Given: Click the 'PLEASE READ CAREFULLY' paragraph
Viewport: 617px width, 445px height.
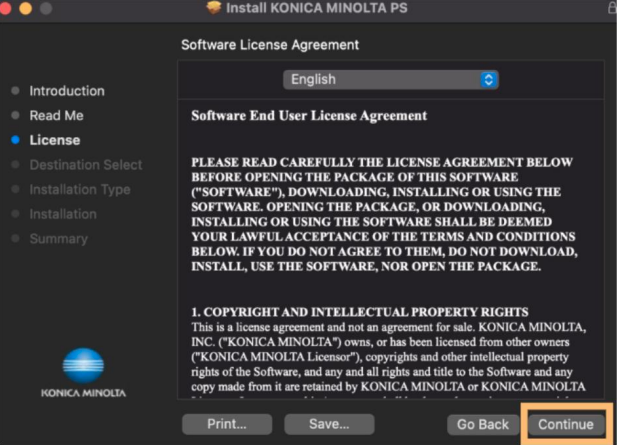Looking at the screenshot, I should point(384,214).
